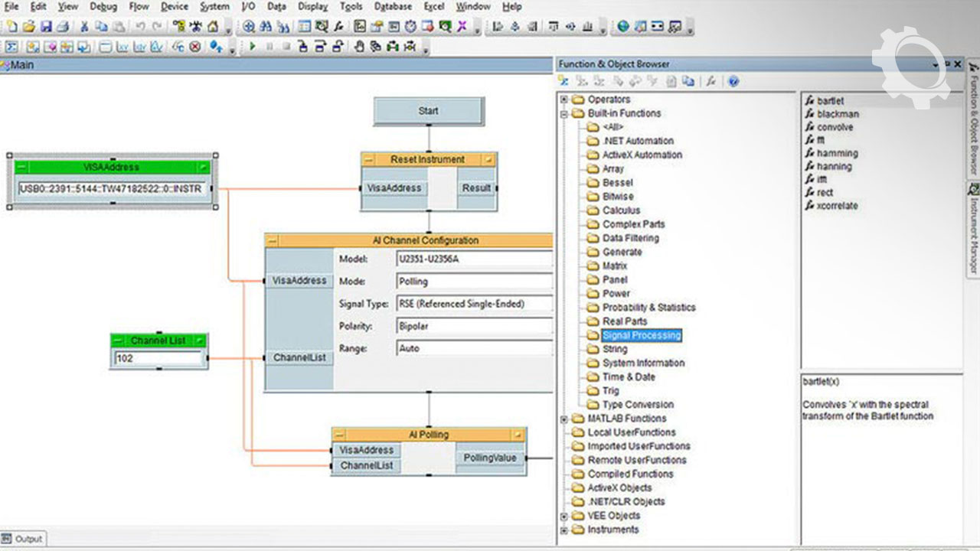Image resolution: width=980 pixels, height=551 pixels.
Task: Collapse the Built-in Functions tree node
Action: coord(564,113)
